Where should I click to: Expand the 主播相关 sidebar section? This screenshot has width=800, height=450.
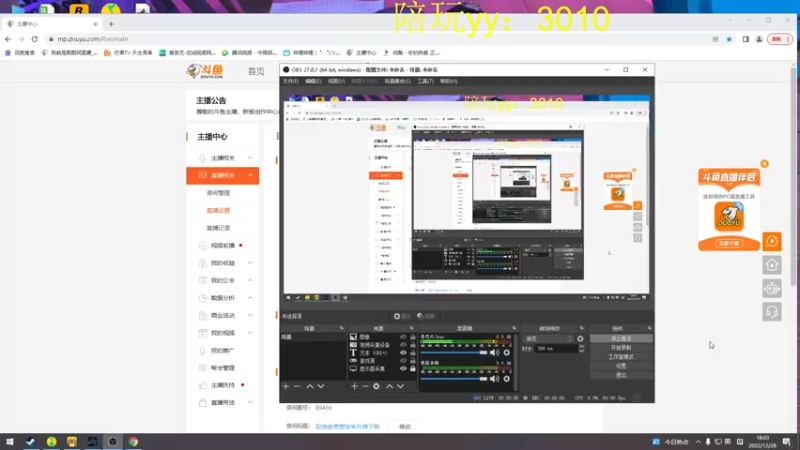[x=250, y=158]
